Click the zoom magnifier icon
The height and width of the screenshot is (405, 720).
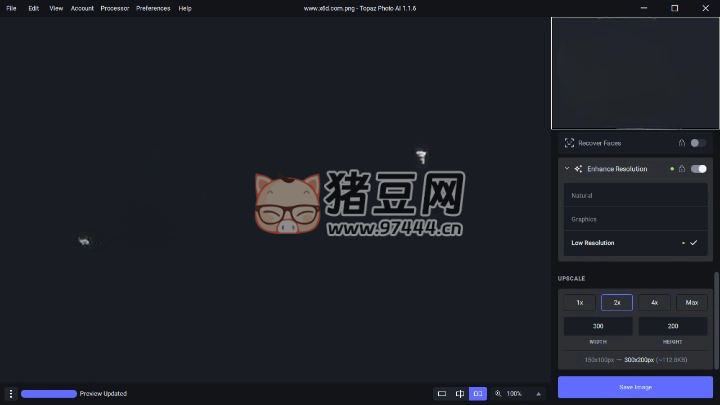point(498,394)
